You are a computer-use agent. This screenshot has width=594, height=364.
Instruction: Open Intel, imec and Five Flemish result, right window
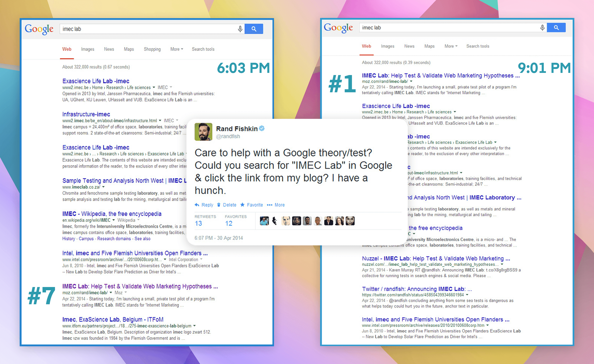click(x=435, y=319)
